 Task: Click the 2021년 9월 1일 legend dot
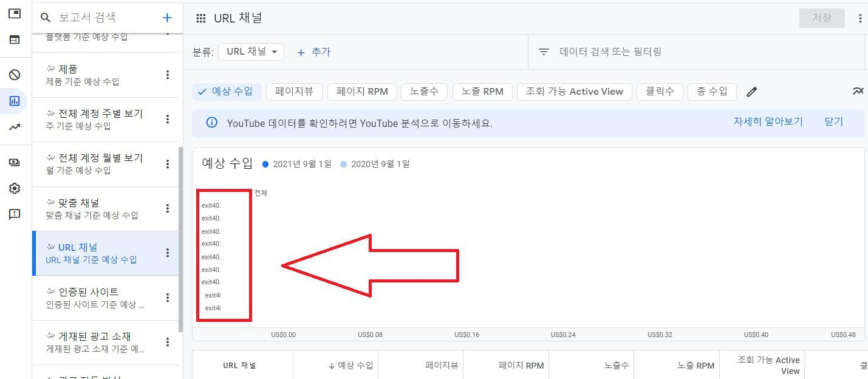coord(265,164)
